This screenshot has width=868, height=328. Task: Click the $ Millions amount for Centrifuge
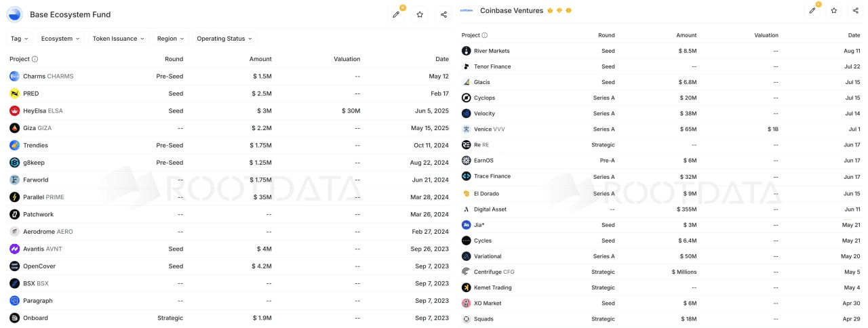(x=684, y=272)
